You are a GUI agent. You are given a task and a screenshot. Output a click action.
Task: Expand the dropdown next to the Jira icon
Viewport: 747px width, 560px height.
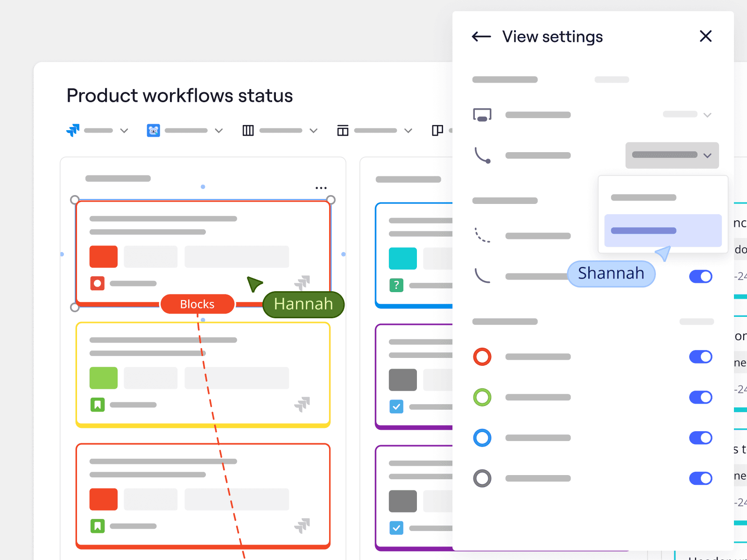[124, 131]
